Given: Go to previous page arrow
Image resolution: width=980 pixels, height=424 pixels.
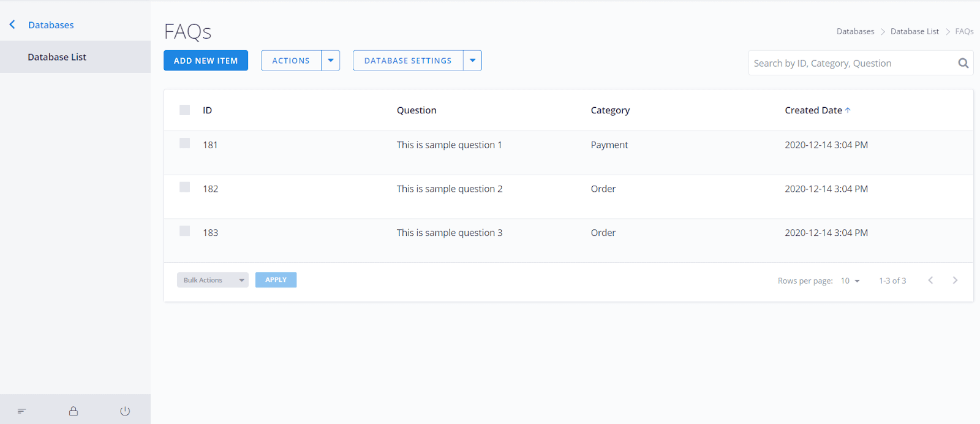Looking at the screenshot, I should 930,281.
